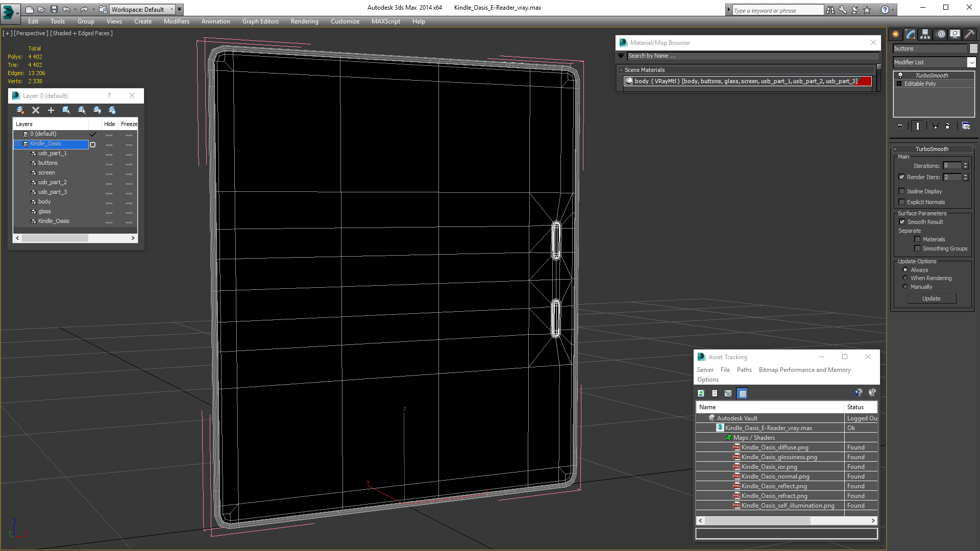This screenshot has height=551, width=980.
Task: Open Bitmap Performance and Memory menu
Action: (x=805, y=370)
